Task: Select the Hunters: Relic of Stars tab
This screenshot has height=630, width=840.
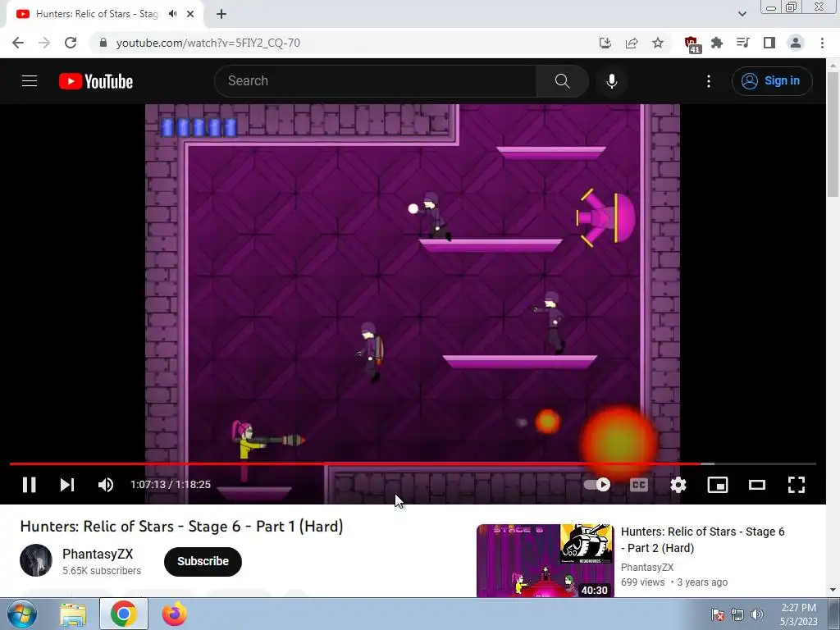Action: pos(105,14)
